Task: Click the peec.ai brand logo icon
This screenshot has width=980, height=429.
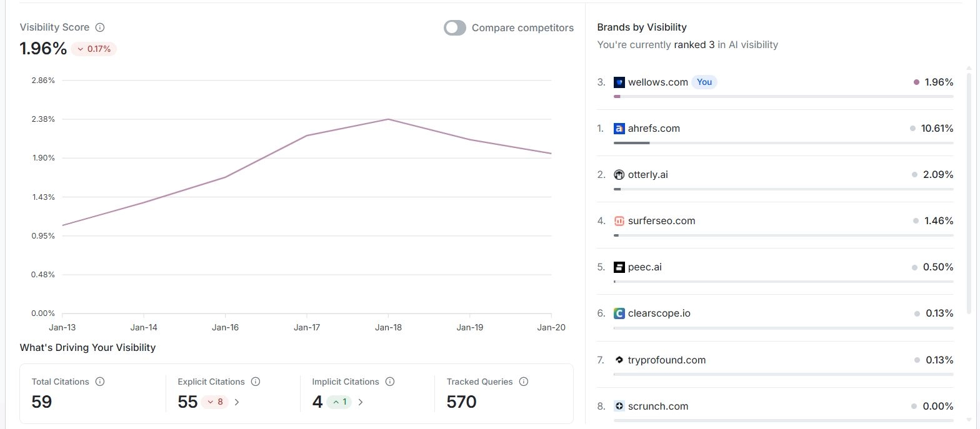Action: pos(619,267)
